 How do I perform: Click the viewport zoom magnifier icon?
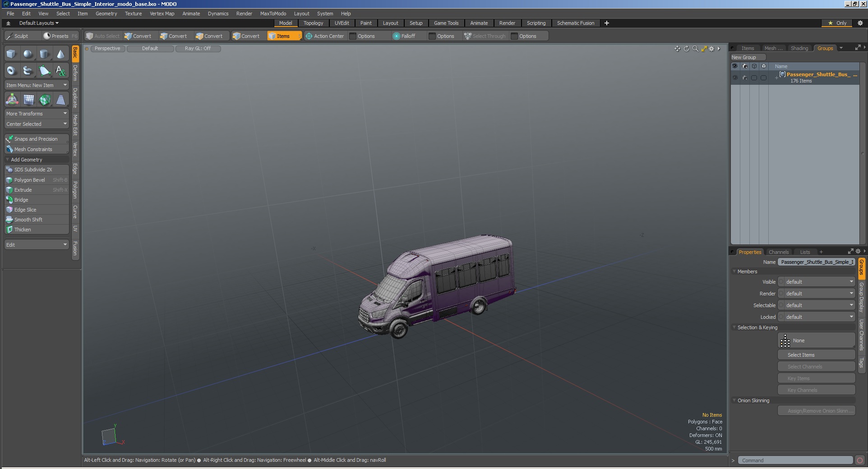click(695, 49)
